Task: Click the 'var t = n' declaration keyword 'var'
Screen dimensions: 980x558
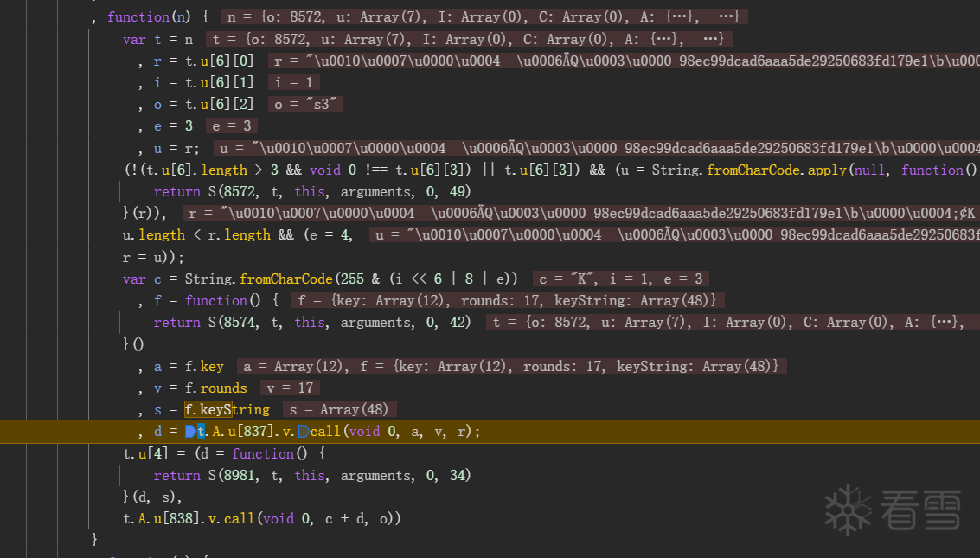Action: 134,39
